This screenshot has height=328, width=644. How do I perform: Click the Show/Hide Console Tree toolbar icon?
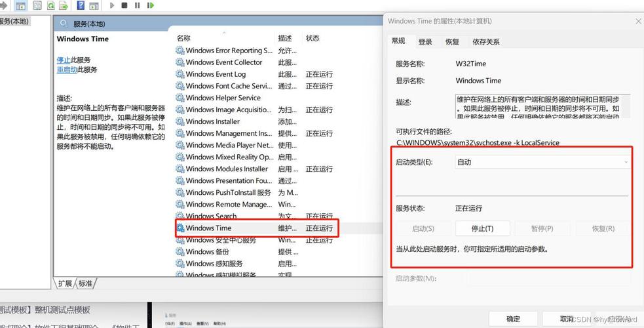(x=20, y=6)
